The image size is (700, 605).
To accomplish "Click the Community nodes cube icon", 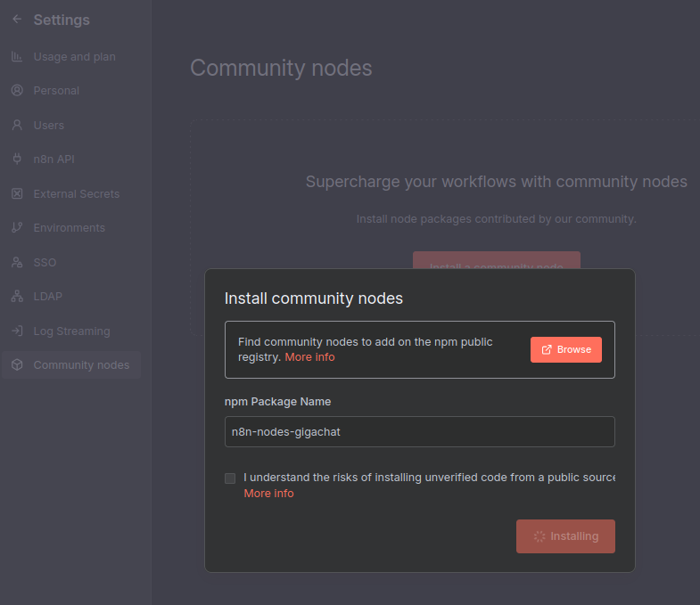I will (x=17, y=365).
